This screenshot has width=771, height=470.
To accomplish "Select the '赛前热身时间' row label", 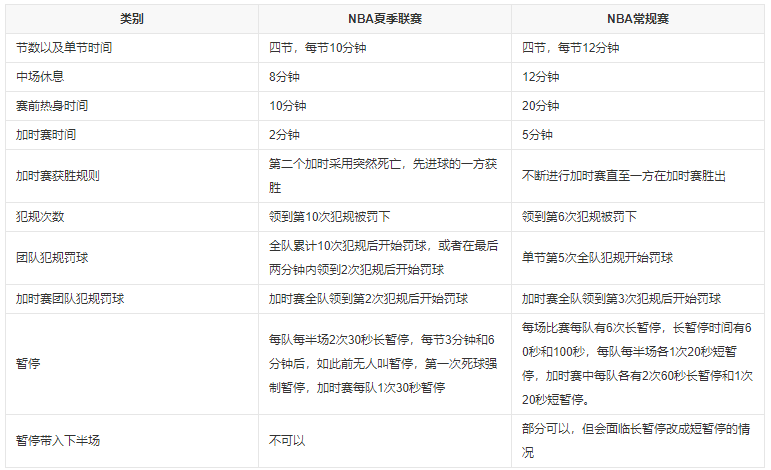I will [52, 106].
